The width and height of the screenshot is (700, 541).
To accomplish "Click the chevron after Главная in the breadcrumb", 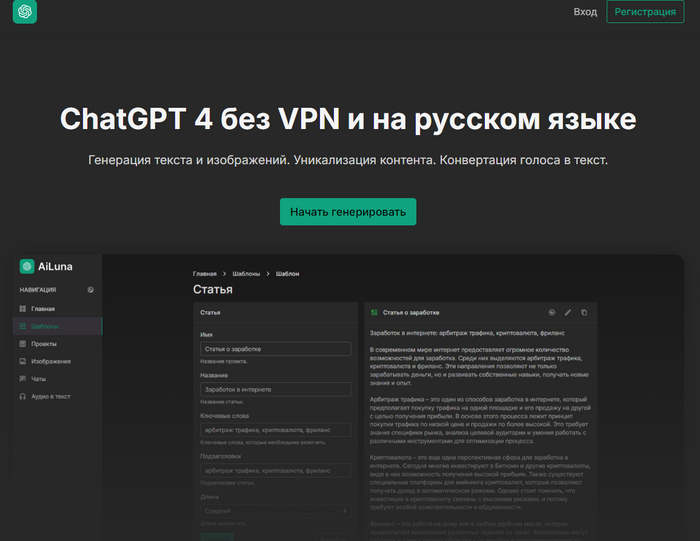I will [225, 274].
